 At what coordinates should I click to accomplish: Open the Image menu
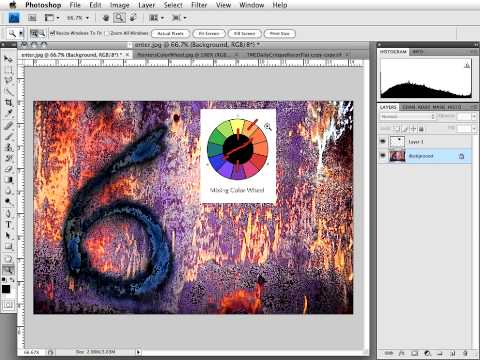coord(119,5)
